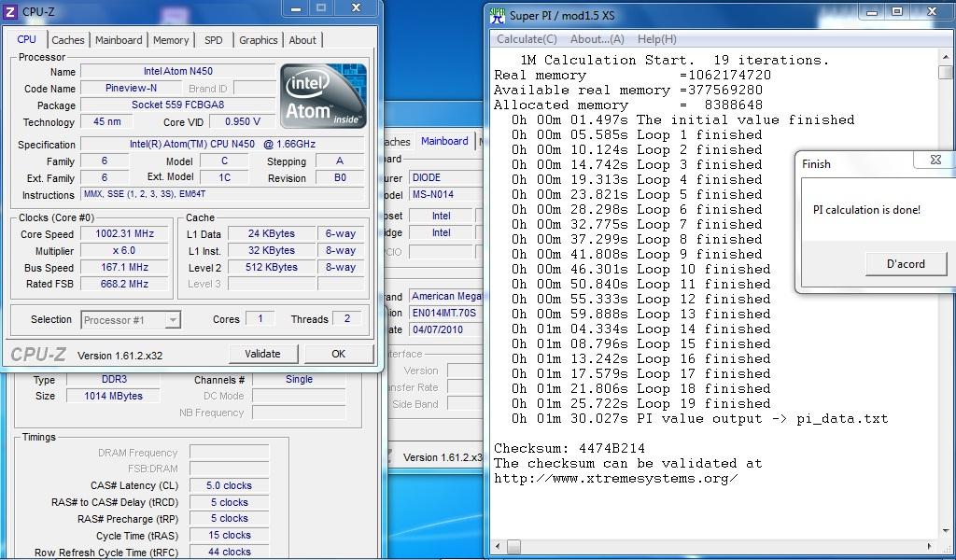The image size is (956, 560).
Task: Click the BIOS version field EN014IMT.70S
Action: 445,313
